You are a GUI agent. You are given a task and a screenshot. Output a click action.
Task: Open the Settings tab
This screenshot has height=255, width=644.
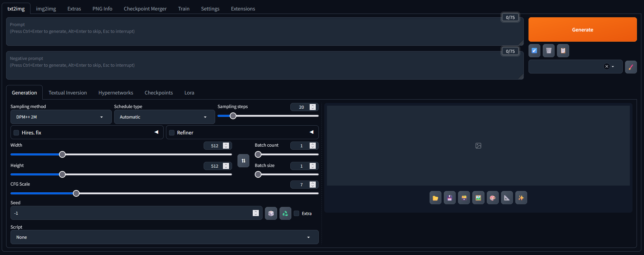(210, 8)
